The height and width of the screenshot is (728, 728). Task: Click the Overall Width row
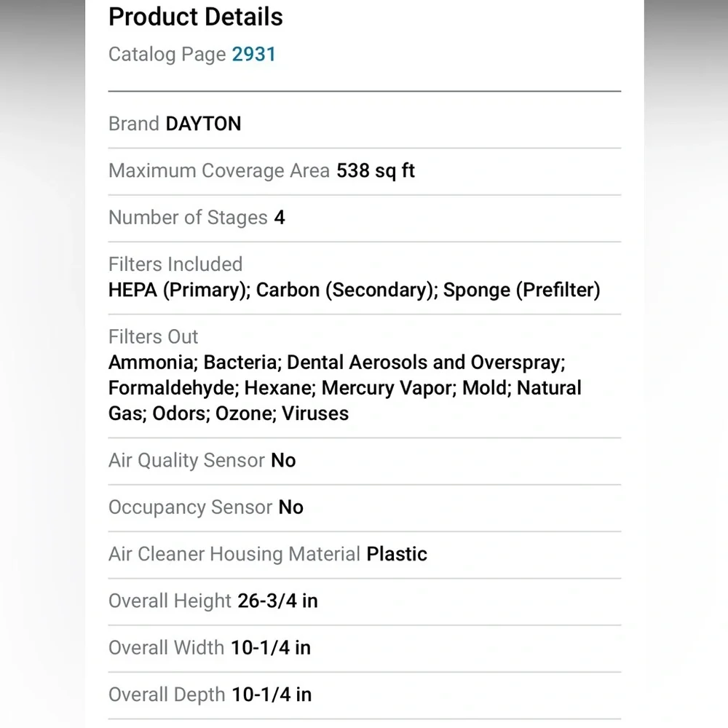365,648
